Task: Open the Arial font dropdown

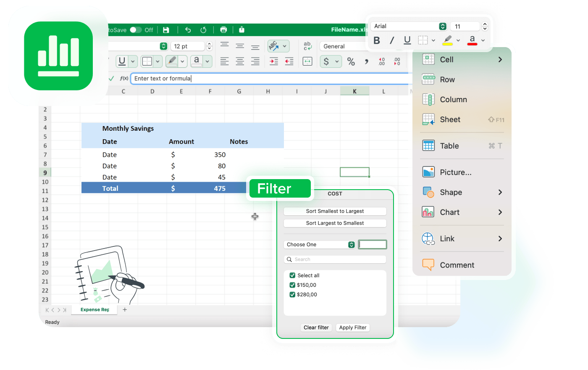Action: [x=409, y=26]
